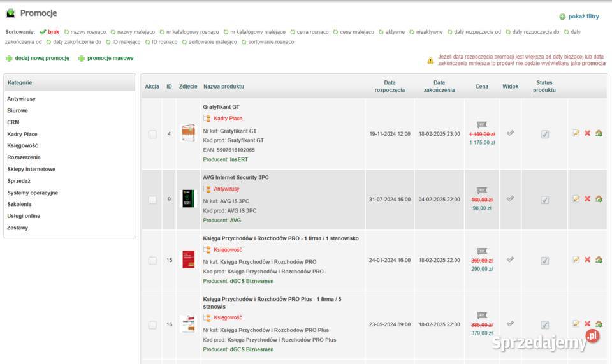Screen dimensions: 612x364
Task: Select Akcja checkbox for AVG Internet Security
Action: point(152,200)
